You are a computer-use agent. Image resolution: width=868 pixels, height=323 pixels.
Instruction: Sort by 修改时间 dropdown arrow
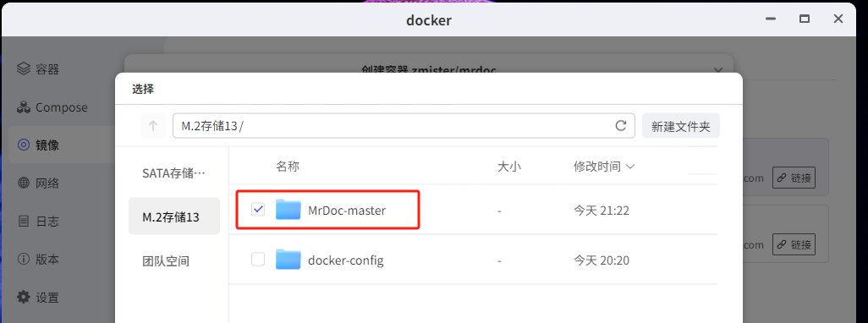(x=629, y=167)
